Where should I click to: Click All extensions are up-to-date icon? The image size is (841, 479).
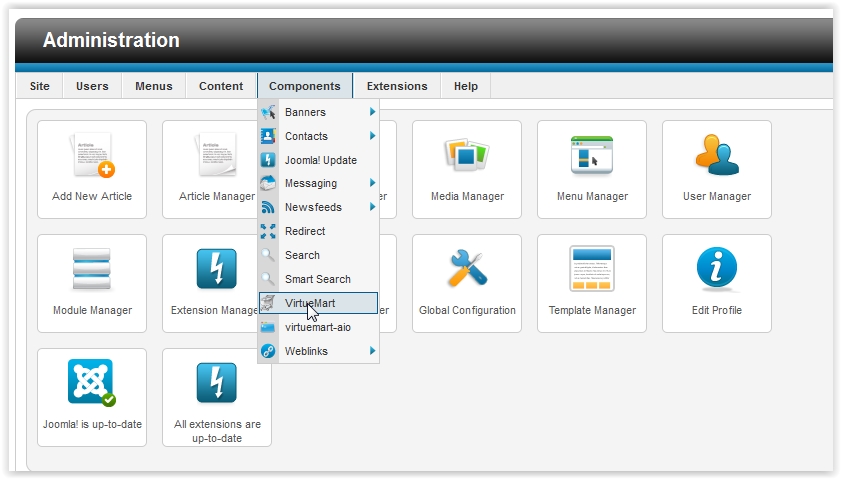tap(217, 384)
